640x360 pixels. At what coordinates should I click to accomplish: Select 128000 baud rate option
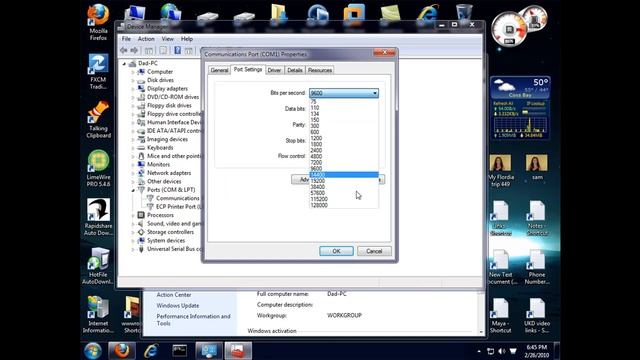click(x=344, y=205)
